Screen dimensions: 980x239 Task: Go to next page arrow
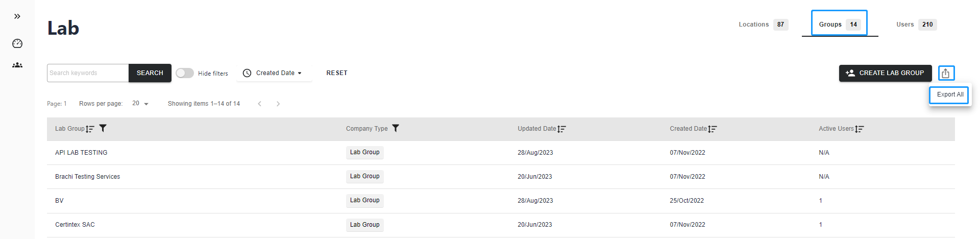(x=278, y=104)
